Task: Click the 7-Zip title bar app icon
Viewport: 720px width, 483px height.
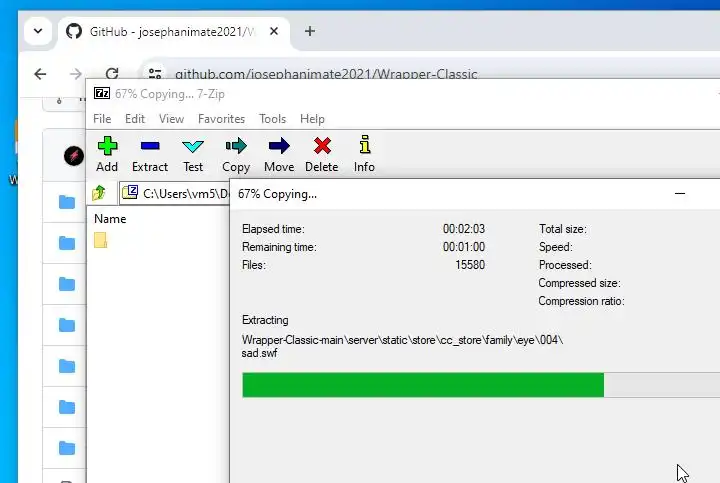Action: click(102, 93)
